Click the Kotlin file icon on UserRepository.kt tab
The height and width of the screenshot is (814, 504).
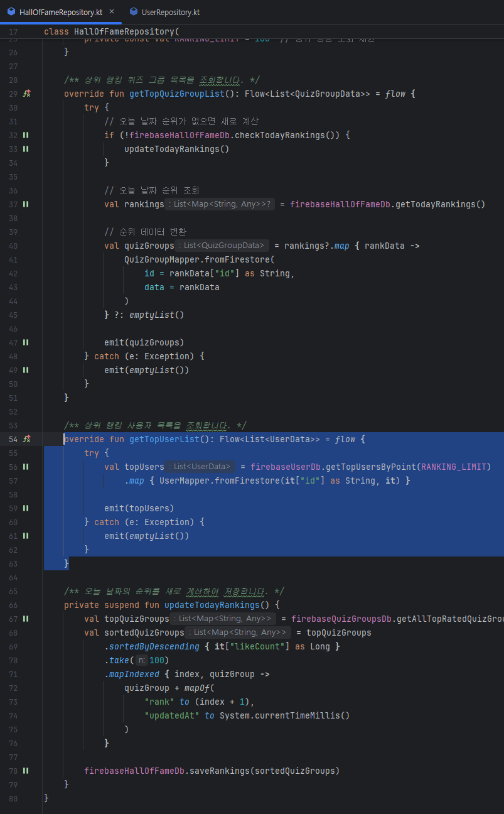click(x=133, y=12)
